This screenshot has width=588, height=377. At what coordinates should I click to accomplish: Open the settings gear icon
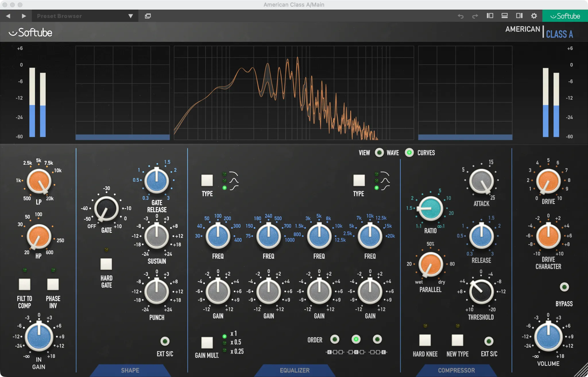(x=534, y=16)
